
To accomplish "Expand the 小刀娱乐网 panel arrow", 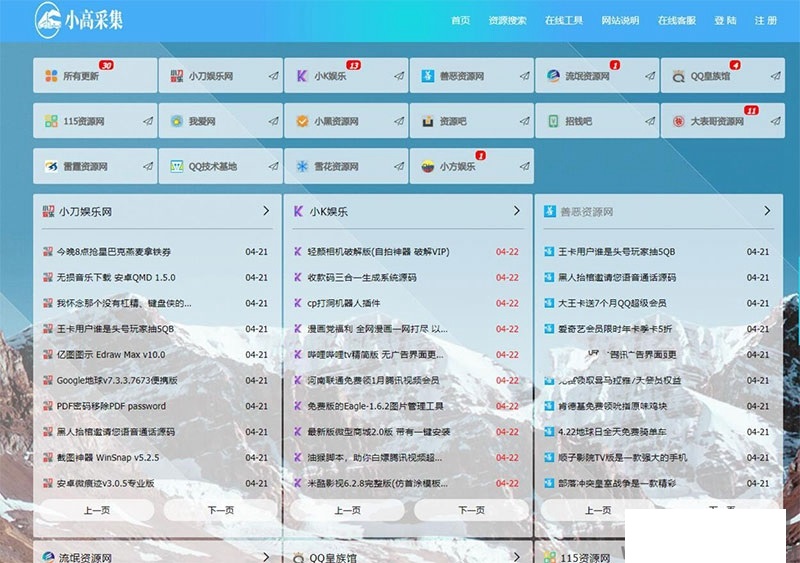I will coord(266,211).
